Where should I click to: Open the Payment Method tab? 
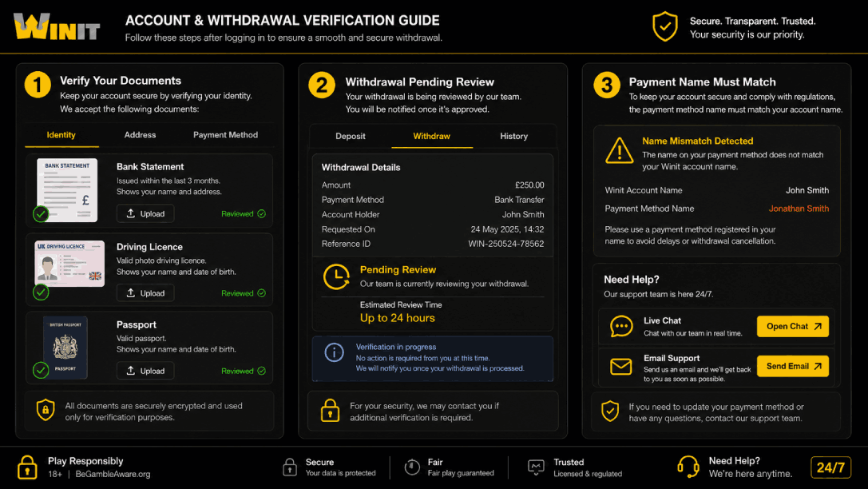(x=225, y=135)
